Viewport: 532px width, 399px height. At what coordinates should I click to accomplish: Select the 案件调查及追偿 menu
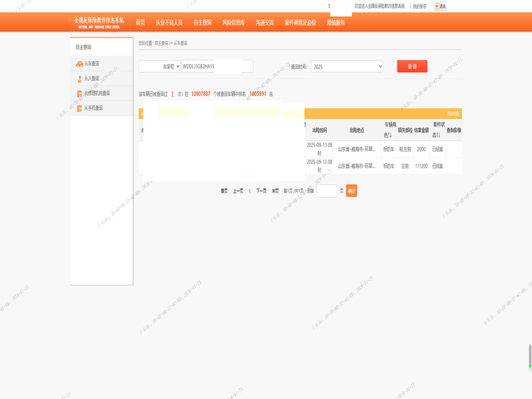click(300, 23)
